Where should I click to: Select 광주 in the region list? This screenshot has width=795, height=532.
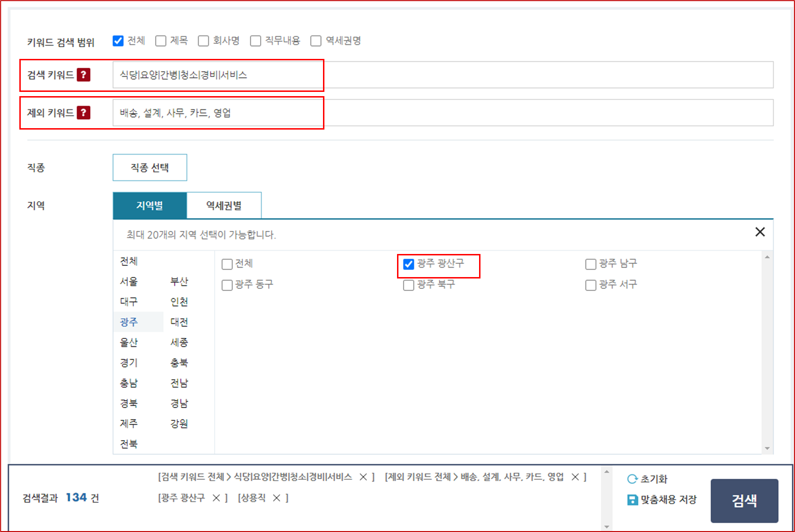[x=129, y=322]
